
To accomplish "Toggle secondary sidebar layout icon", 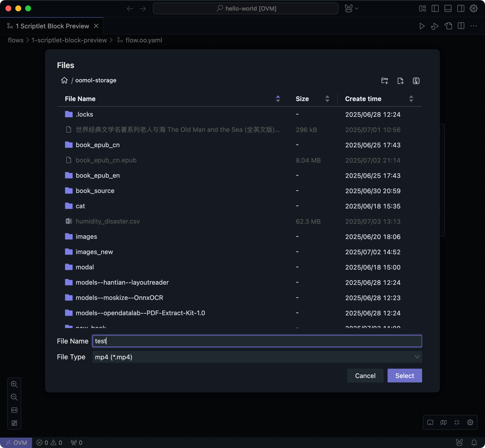I will pos(461,9).
